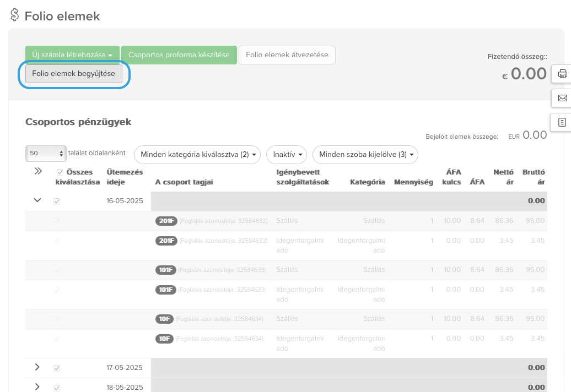
Task: Toggle the Összes kiválasztása checkbox
Action: coord(60,172)
